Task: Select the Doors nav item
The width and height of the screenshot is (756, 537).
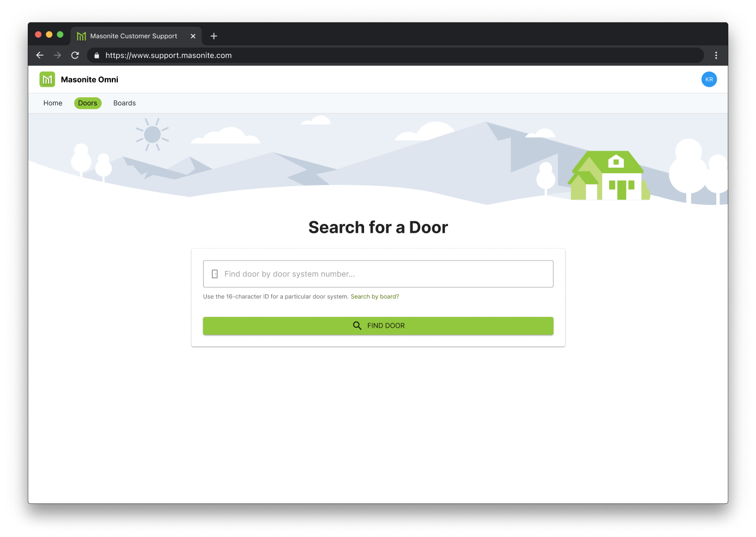Action: [x=87, y=103]
